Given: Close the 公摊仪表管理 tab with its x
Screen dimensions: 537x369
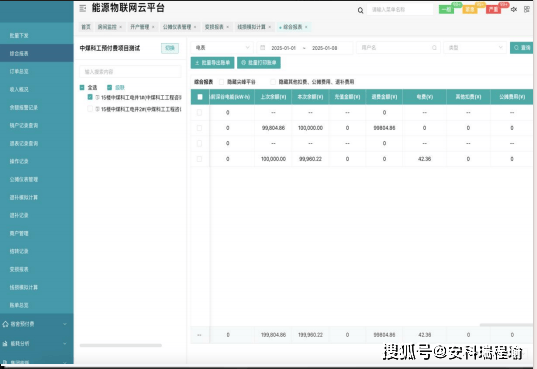Looking at the screenshot, I should tap(195, 27).
